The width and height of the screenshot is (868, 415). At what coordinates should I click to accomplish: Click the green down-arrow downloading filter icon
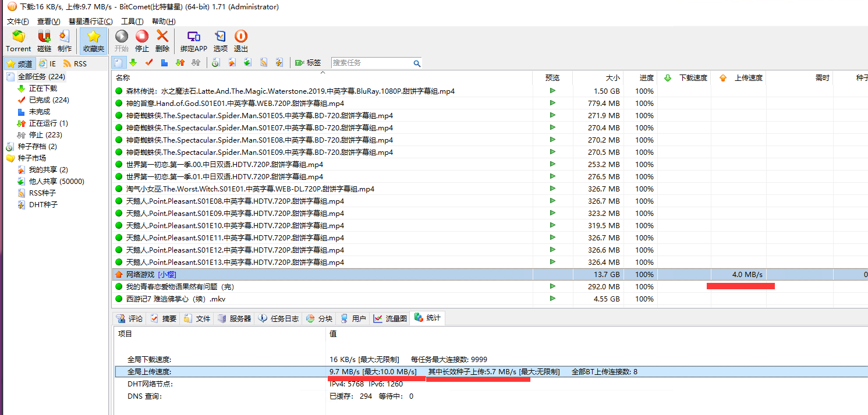[133, 62]
